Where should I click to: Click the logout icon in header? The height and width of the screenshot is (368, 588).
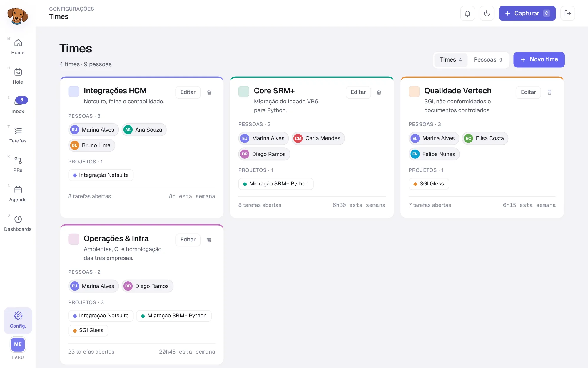point(568,14)
